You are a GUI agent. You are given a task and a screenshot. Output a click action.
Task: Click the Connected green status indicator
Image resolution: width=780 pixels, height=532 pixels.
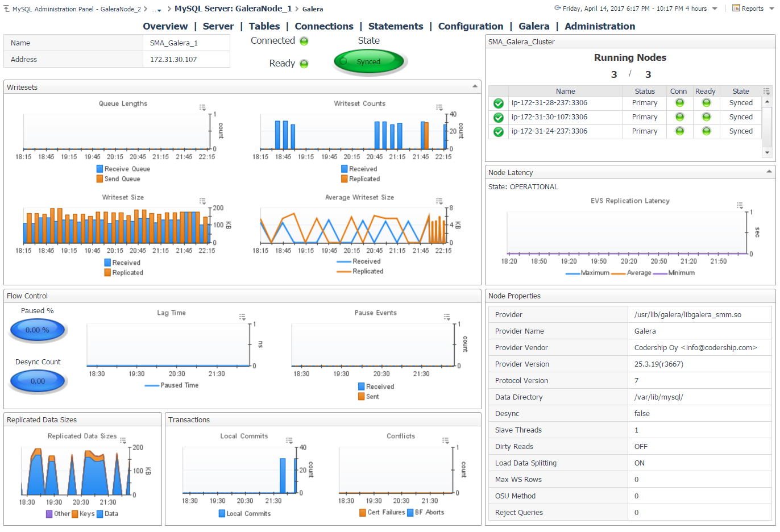pos(304,41)
